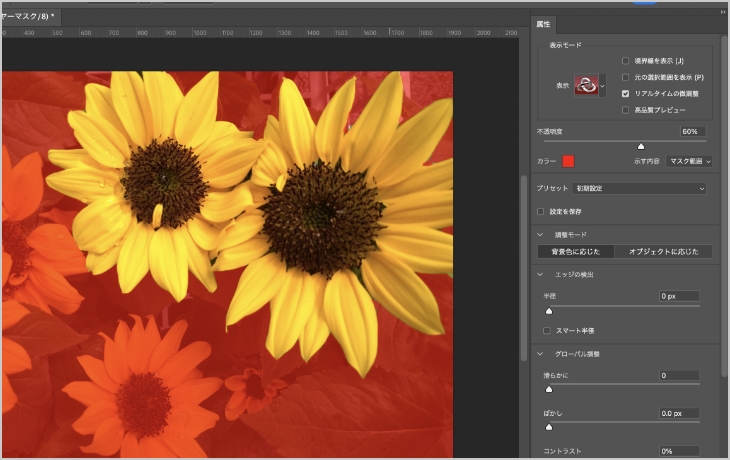Enable 元の選択範囲を表示 (P) checkbox
The image size is (730, 460).
coord(625,77)
